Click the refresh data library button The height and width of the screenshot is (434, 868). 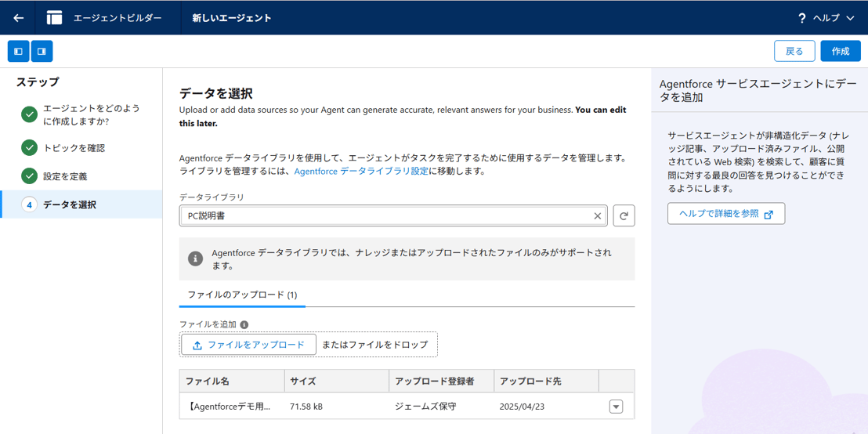click(624, 216)
